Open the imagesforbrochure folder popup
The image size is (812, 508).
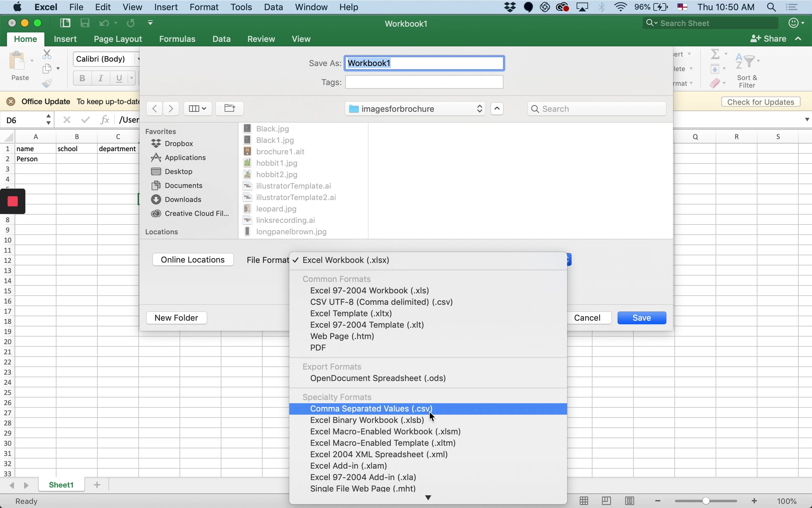(415, 109)
